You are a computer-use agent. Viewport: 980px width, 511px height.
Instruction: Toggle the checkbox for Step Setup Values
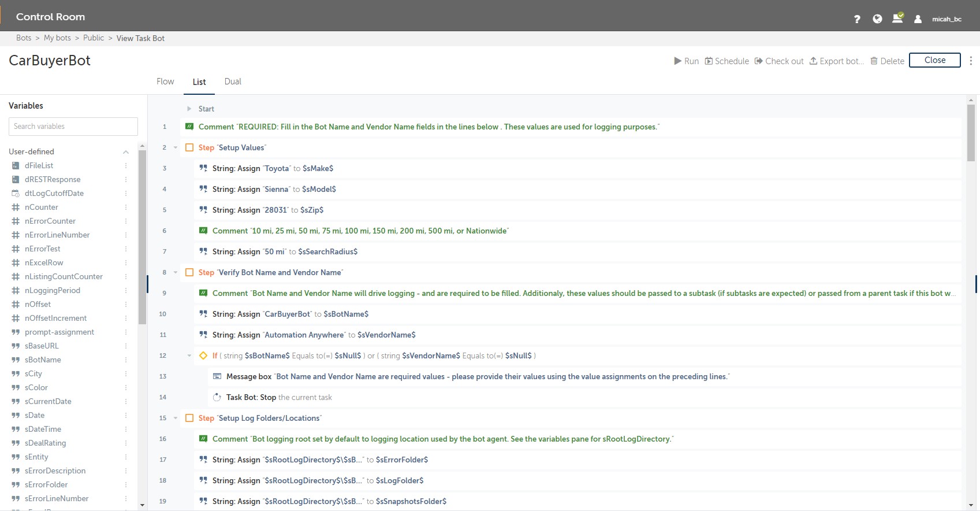click(x=189, y=147)
